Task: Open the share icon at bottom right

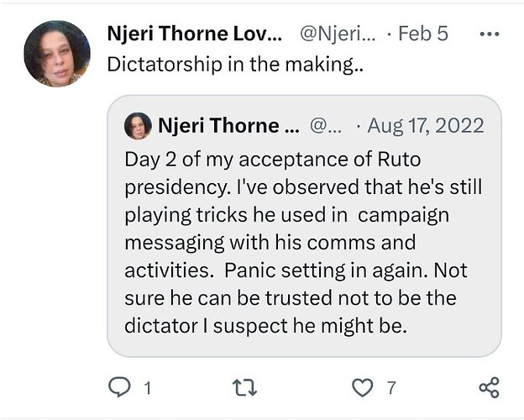Action: coord(488,387)
